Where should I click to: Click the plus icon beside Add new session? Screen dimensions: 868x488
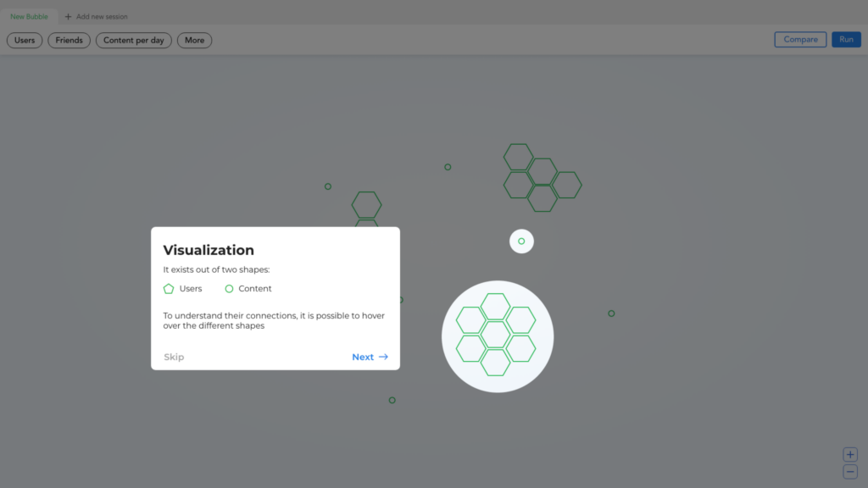(x=68, y=17)
